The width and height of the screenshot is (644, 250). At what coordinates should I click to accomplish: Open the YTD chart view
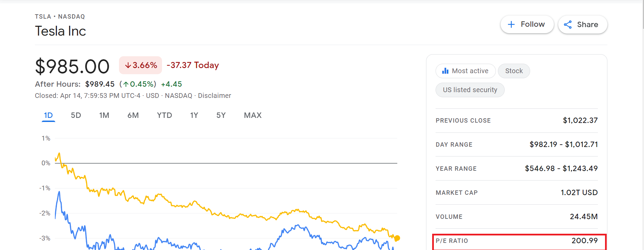pos(164,115)
